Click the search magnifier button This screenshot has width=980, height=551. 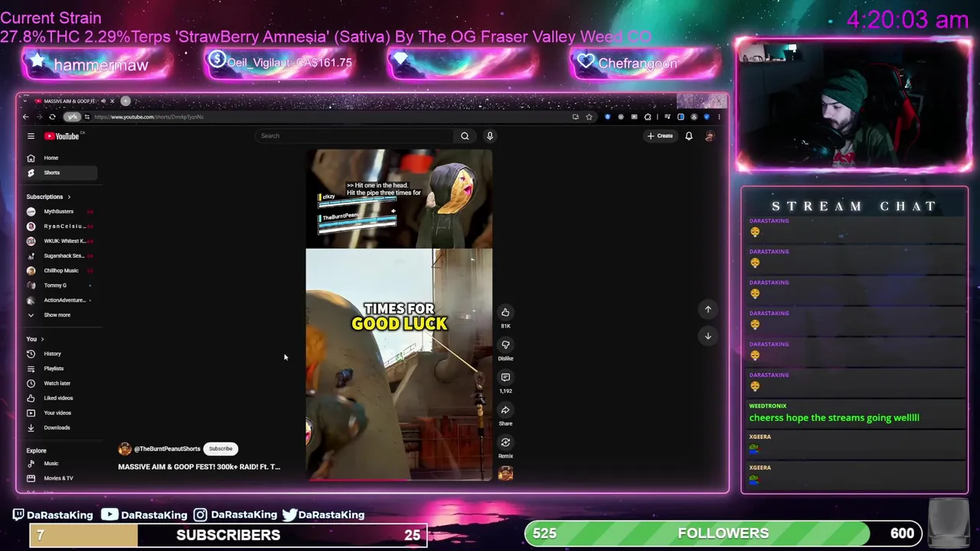coord(465,136)
